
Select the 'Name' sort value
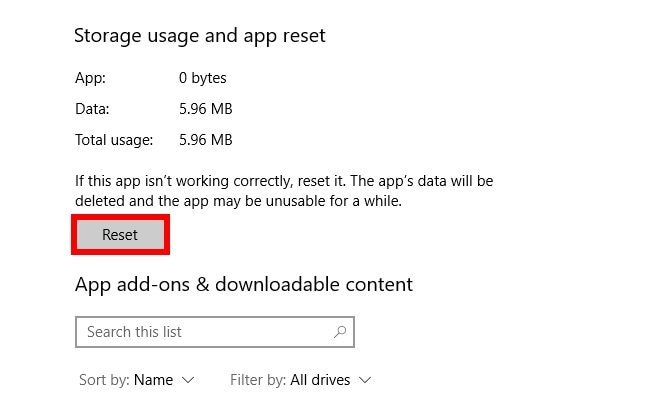point(153,380)
